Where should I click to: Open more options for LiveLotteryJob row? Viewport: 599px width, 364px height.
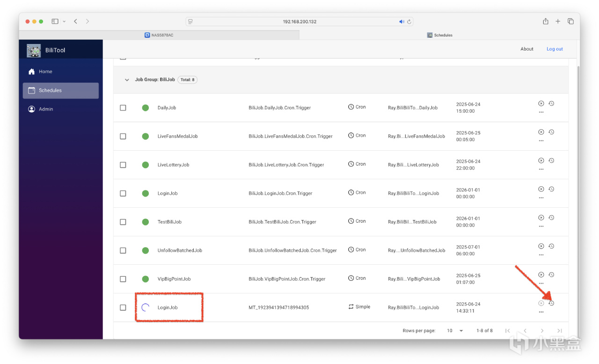click(x=541, y=169)
